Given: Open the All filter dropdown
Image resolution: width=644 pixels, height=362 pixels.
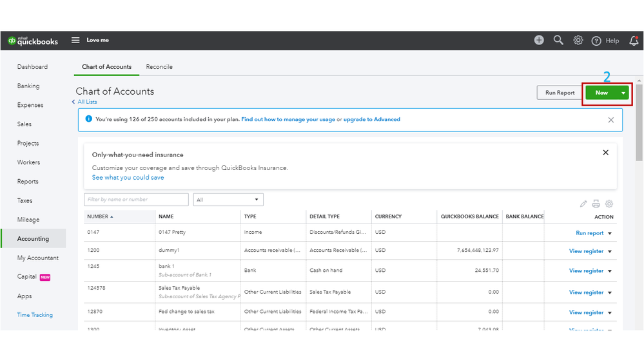Looking at the screenshot, I should coord(228,200).
